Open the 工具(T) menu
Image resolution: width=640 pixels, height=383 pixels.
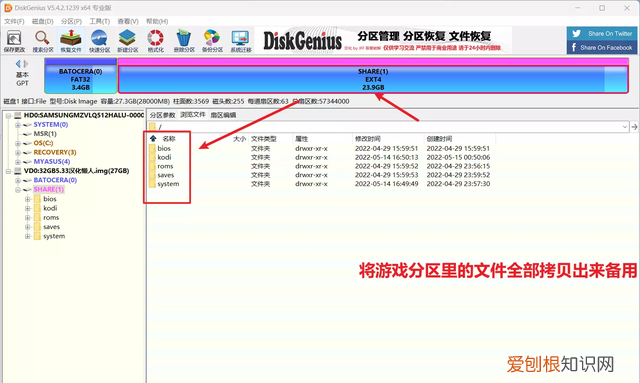pyautogui.click(x=100, y=21)
